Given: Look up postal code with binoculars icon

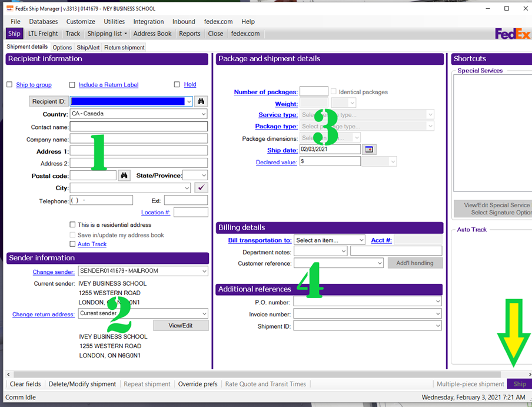Looking at the screenshot, I should (124, 176).
